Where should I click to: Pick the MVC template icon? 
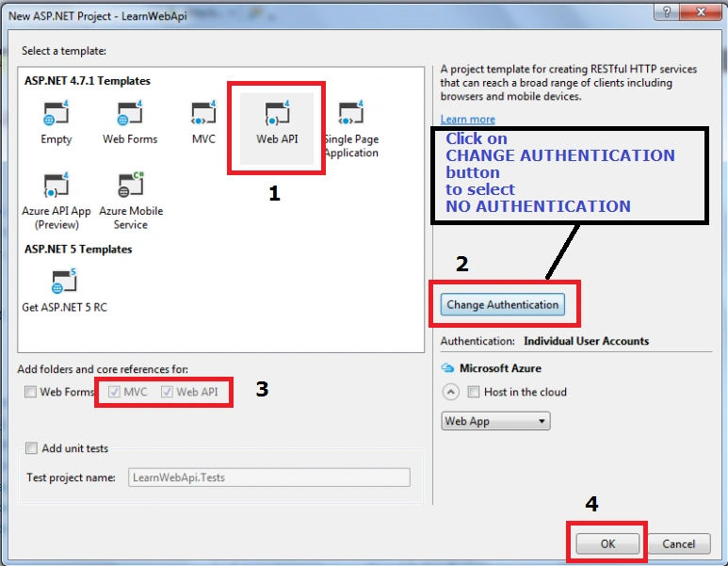click(203, 113)
